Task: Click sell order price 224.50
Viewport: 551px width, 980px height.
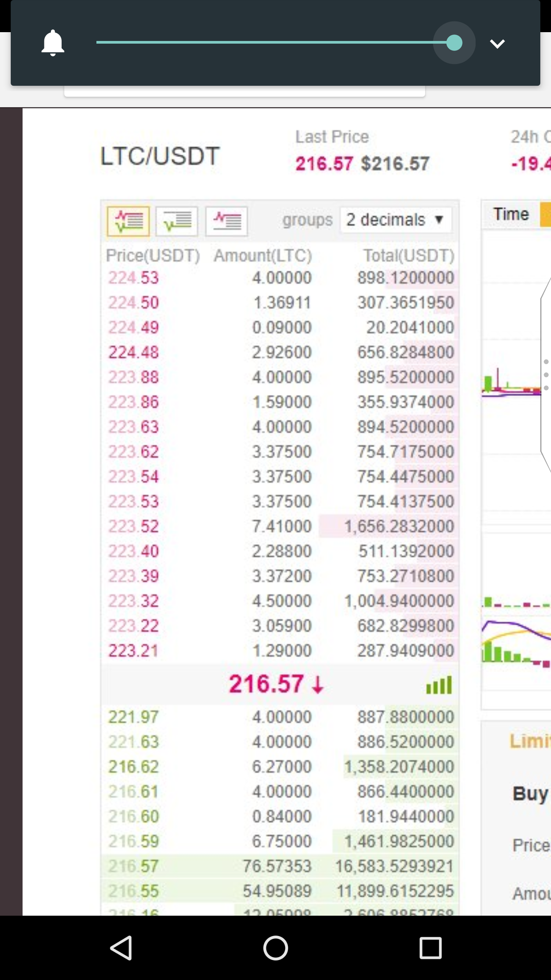Action: [x=133, y=303]
